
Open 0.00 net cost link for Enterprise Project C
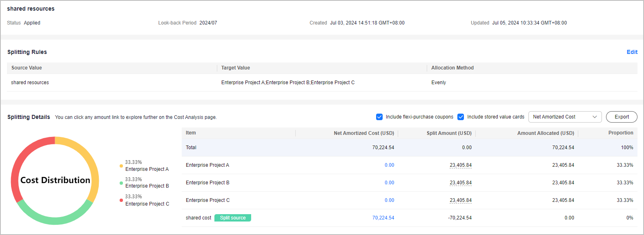pyautogui.click(x=389, y=200)
